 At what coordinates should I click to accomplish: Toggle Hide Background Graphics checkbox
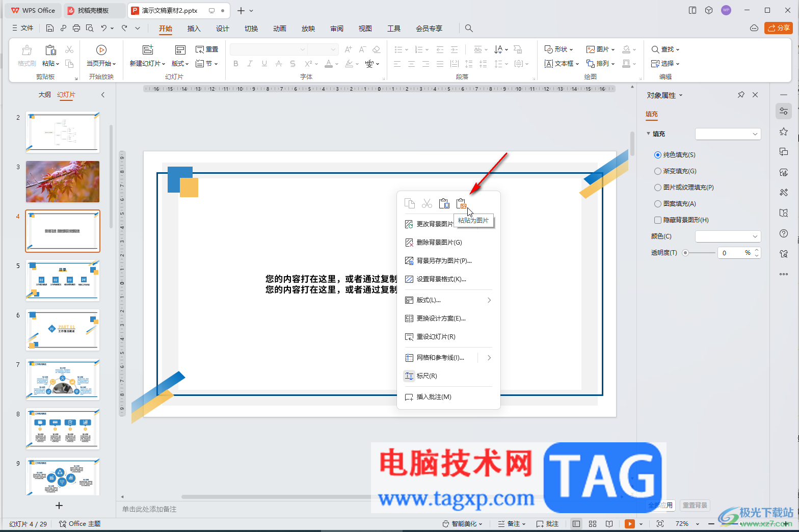658,220
